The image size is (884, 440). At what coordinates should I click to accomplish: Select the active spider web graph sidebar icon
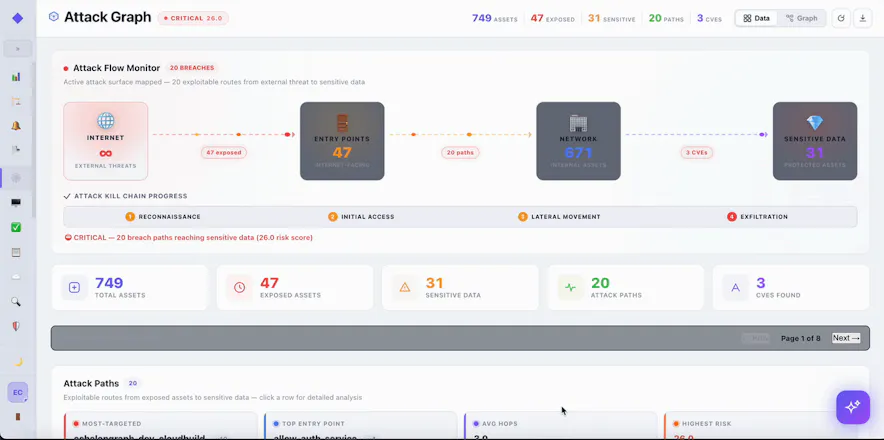pos(16,178)
